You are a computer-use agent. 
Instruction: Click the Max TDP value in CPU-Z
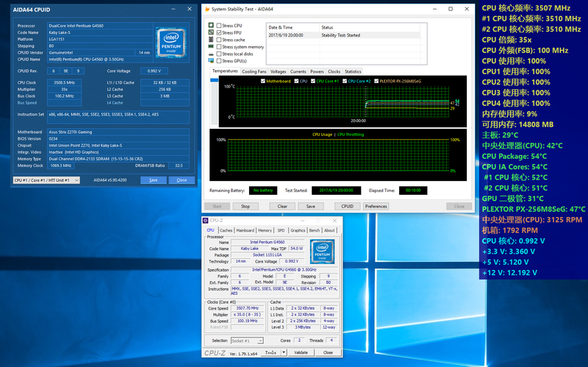pyautogui.click(x=297, y=249)
